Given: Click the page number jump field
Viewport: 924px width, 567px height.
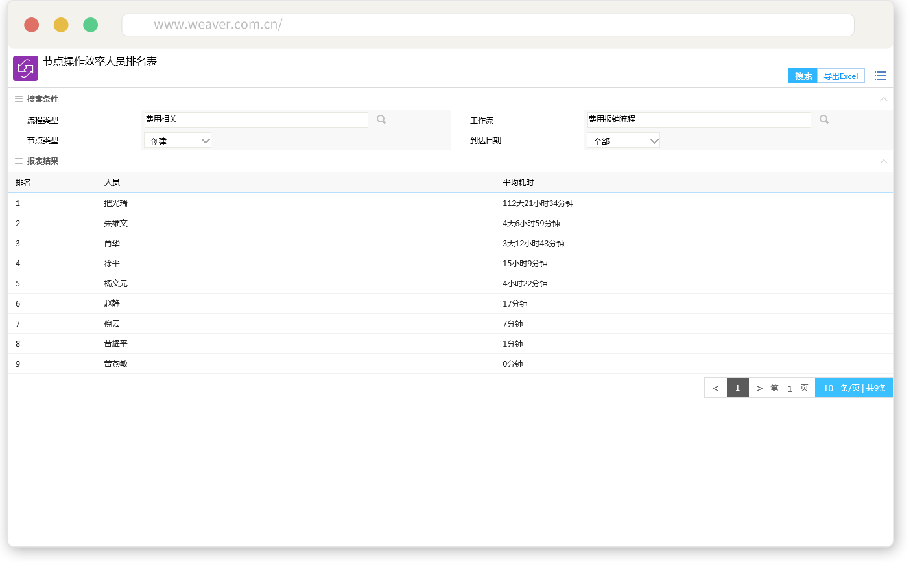Looking at the screenshot, I should [x=790, y=389].
